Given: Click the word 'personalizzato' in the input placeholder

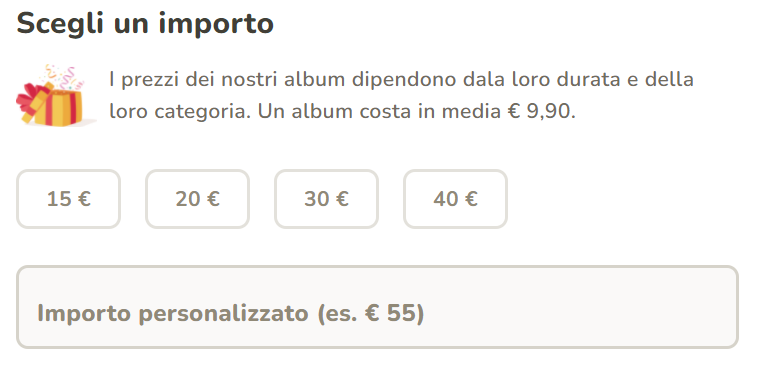Looking at the screenshot, I should pyautogui.click(x=224, y=314).
